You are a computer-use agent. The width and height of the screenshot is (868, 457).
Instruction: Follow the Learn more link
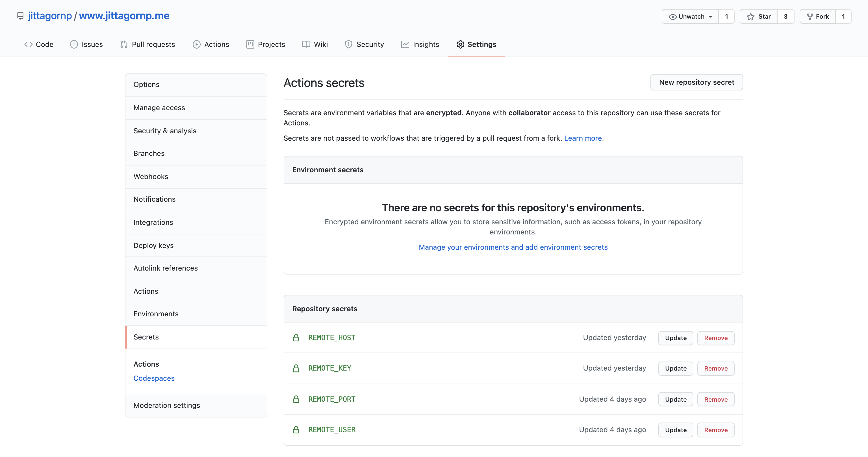[x=583, y=138]
